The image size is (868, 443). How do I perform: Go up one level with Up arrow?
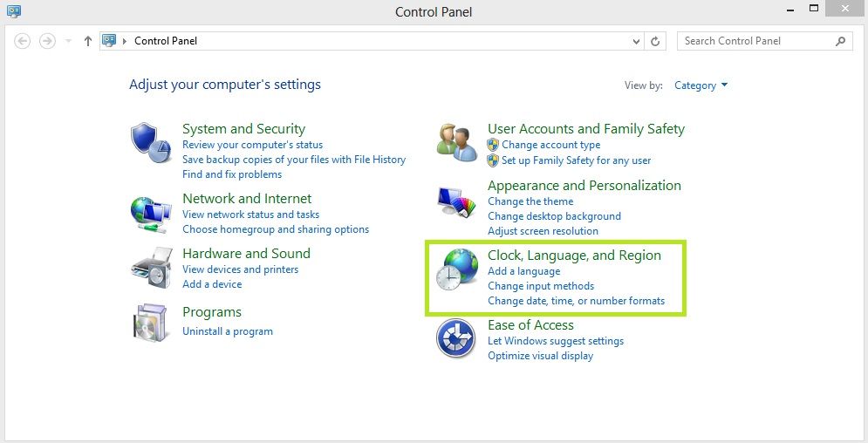point(87,41)
